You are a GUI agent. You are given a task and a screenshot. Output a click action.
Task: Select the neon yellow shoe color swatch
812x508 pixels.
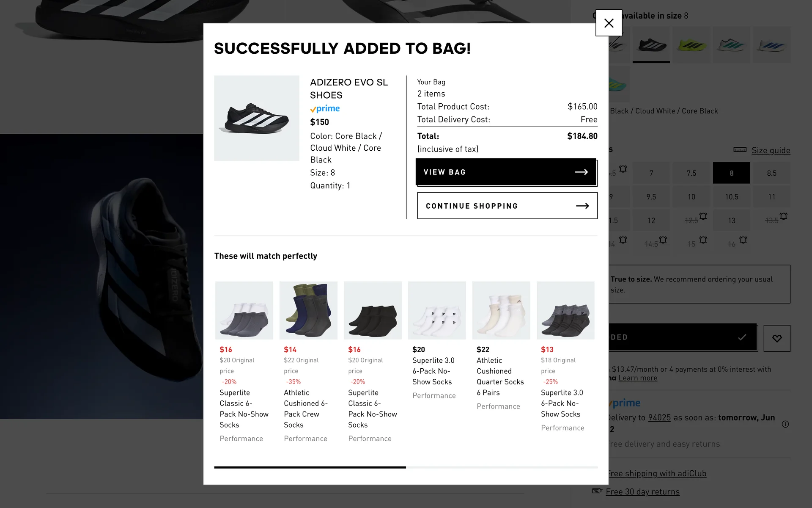click(x=691, y=45)
